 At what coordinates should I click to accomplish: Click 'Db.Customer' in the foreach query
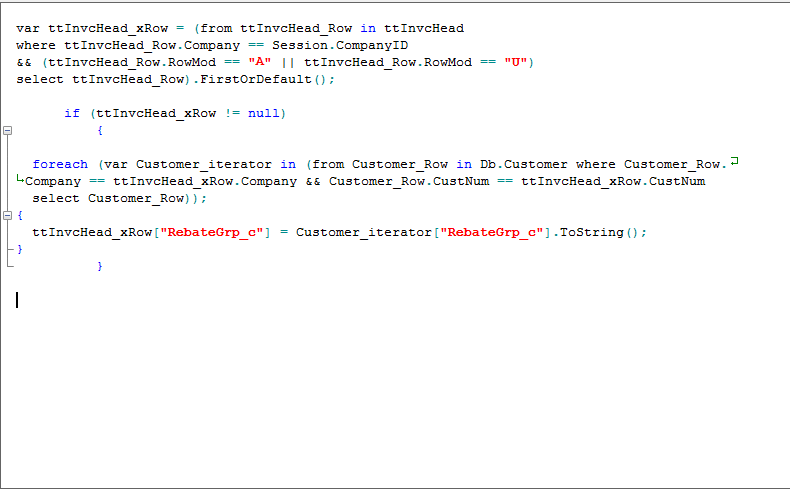[x=523, y=164]
